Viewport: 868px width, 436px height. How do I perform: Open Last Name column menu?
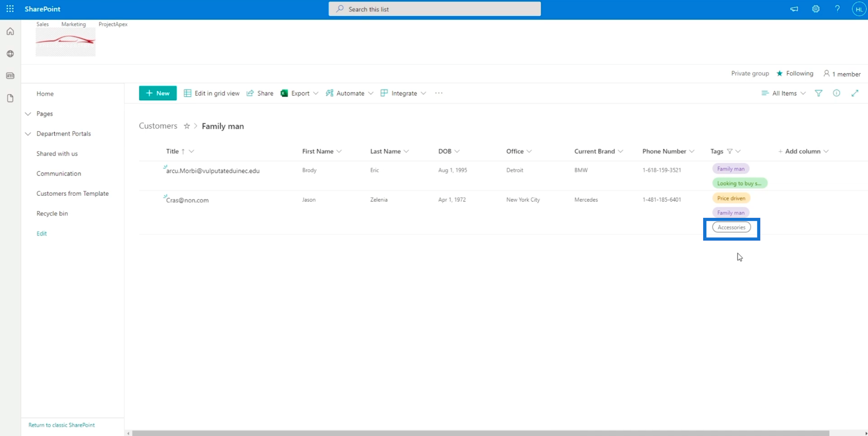[x=406, y=151]
